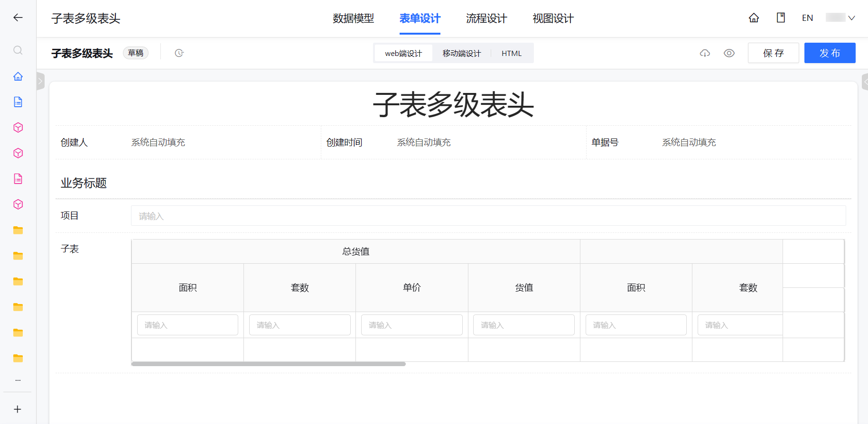Select the 表单设计 tab
The image size is (868, 424).
tap(420, 18)
